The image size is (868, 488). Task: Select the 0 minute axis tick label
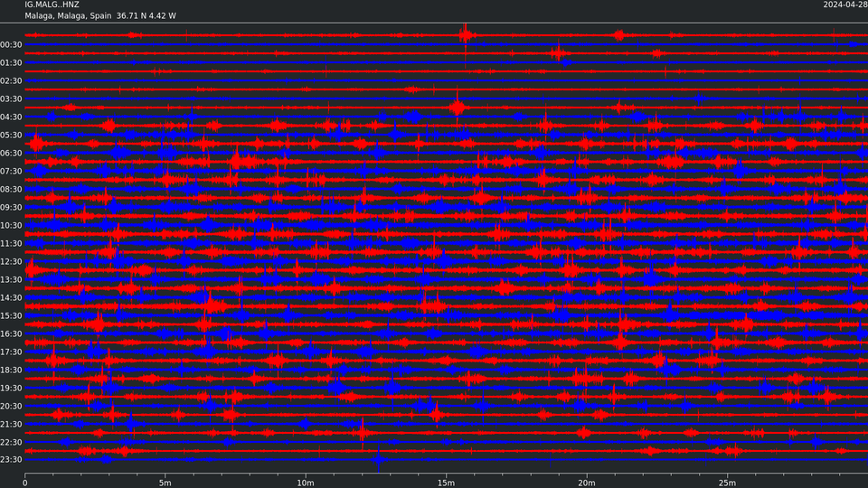click(25, 483)
